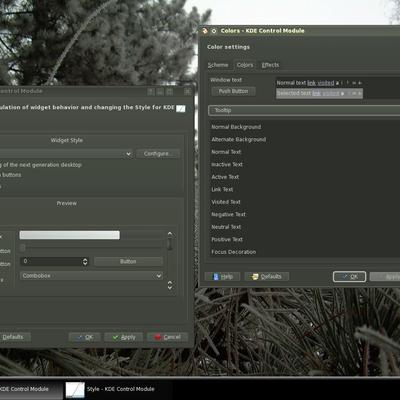Click Help in the Colors window
The image size is (400, 400).
click(x=222, y=277)
